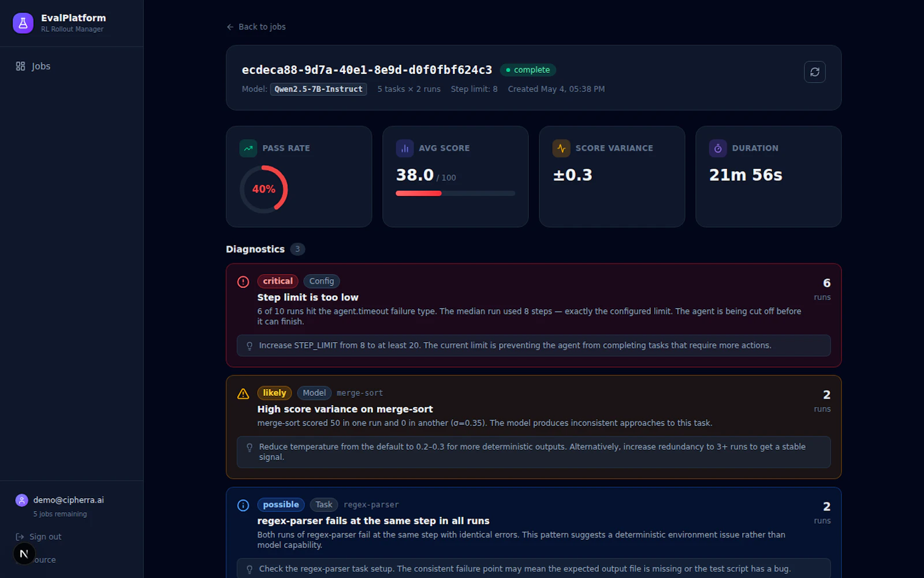The width and height of the screenshot is (924, 578).
Task: Click the ±0.3 variance value
Action: pos(572,175)
